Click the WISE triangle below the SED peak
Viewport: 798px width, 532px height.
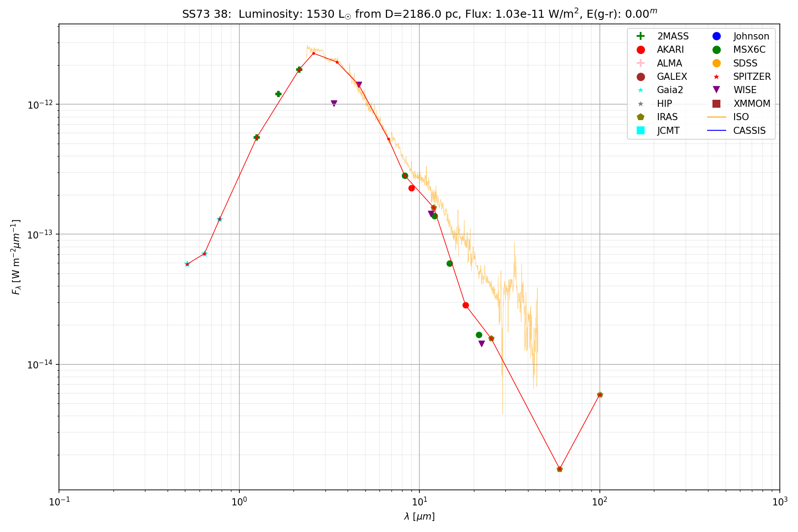point(334,103)
